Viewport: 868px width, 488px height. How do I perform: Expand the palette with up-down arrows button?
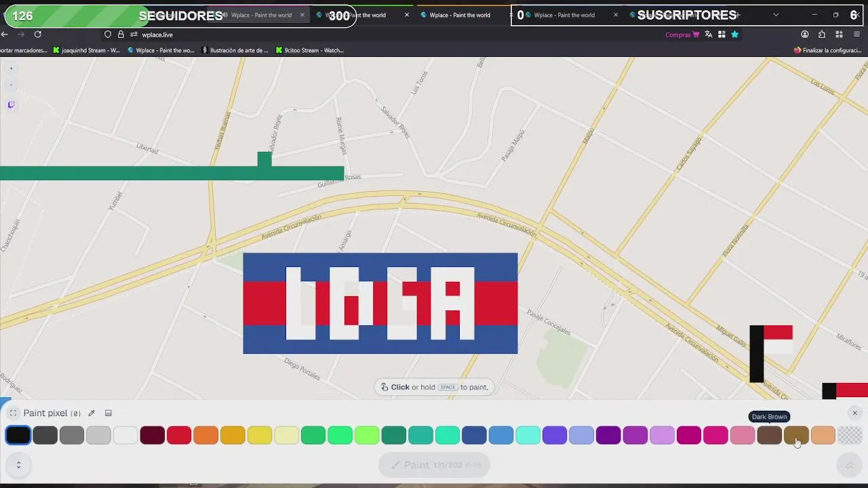(18, 465)
